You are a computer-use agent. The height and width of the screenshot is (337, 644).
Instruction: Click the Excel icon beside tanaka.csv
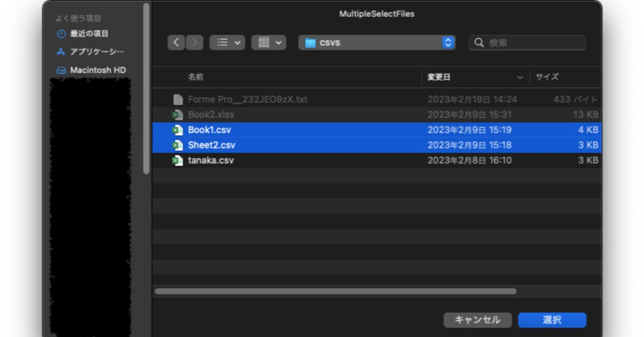(177, 160)
